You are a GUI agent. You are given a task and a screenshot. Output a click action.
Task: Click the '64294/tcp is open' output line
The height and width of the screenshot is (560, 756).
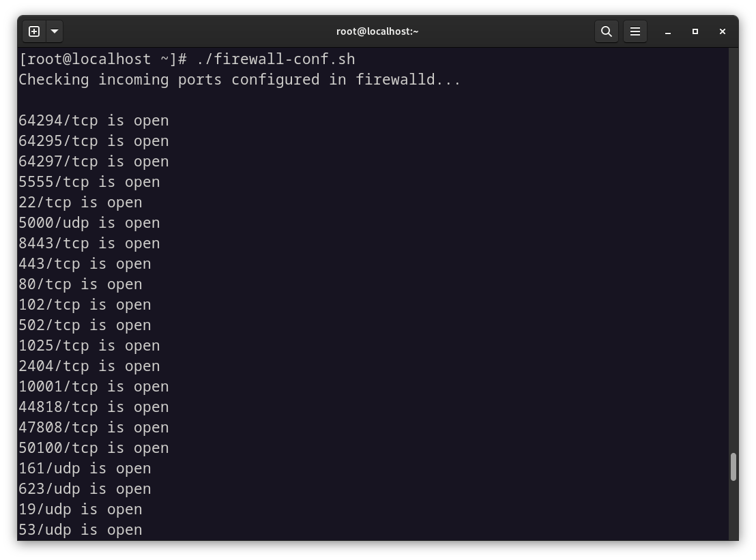click(x=93, y=120)
